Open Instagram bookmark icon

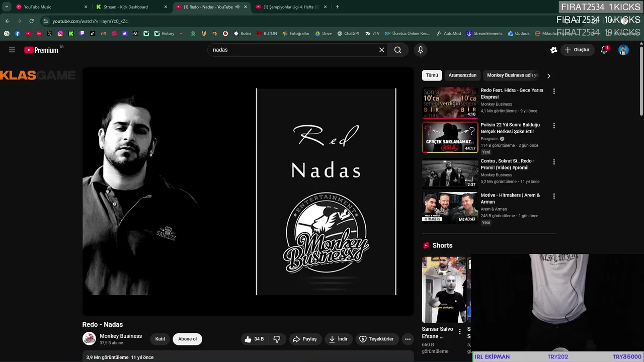coord(60,34)
